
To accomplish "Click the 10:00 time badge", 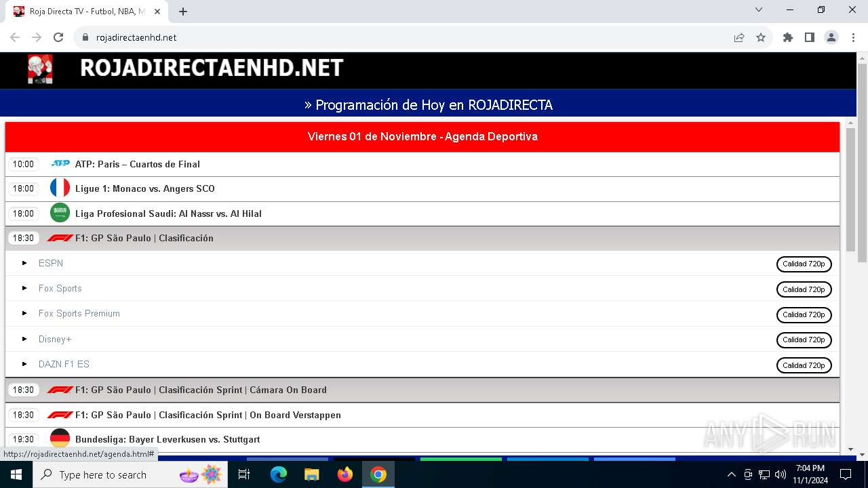I will tap(24, 164).
